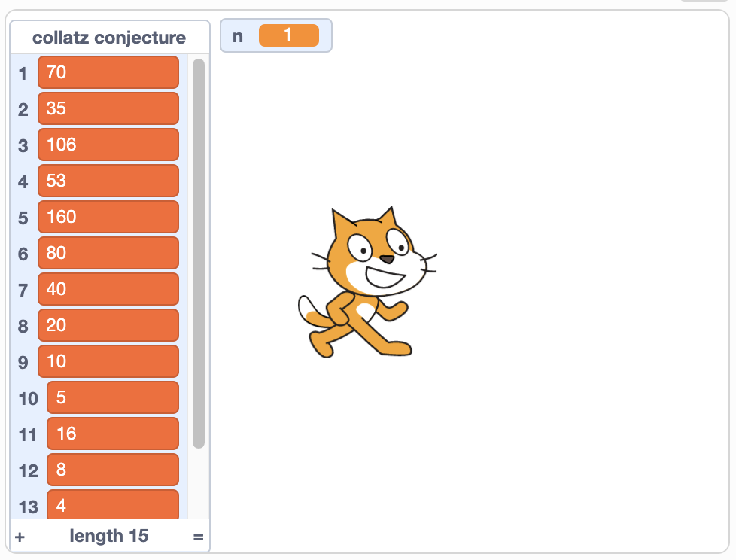
Task: Select list item 13 with value 4
Action: point(113,504)
